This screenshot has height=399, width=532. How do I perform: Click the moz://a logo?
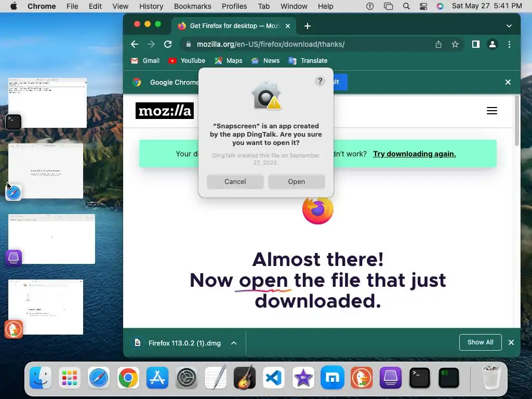[x=165, y=111]
